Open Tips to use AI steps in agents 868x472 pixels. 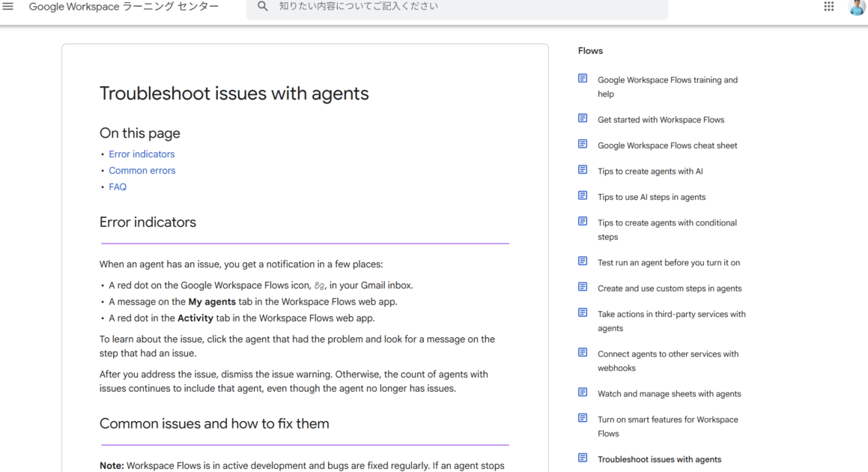(x=651, y=197)
